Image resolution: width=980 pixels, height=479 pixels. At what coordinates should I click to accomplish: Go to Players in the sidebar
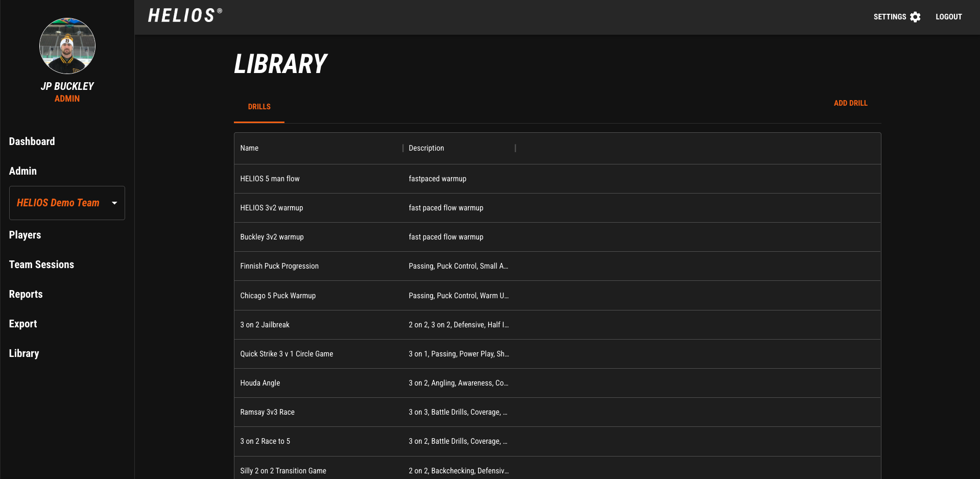click(25, 235)
